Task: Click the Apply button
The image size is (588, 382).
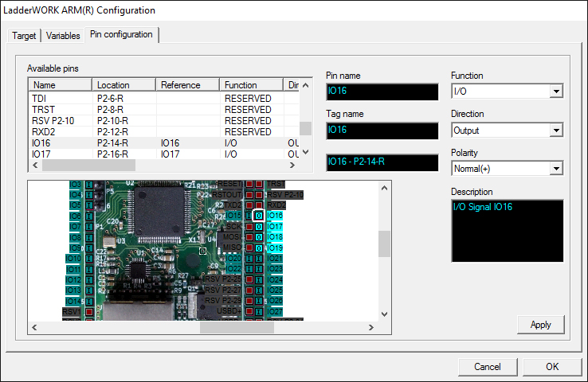Action: click(540, 325)
